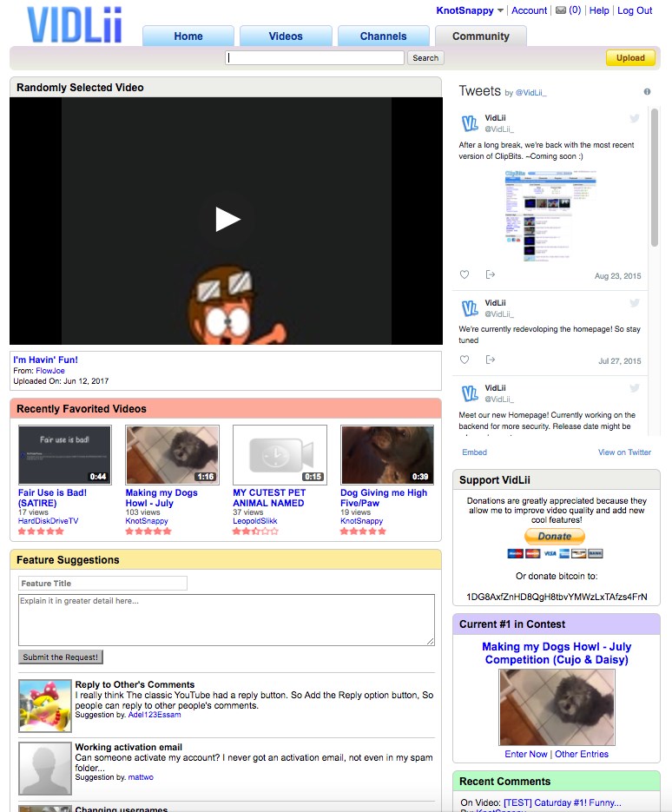
Task: Open the (0) messages link
Action: click(575, 10)
